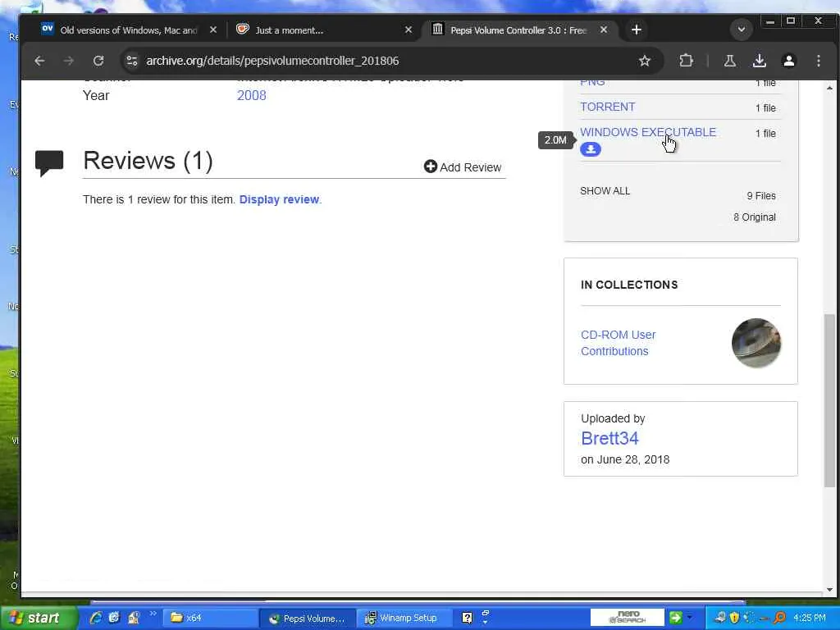Image resolution: width=840 pixels, height=630 pixels.
Task: Click SHOW ALL files link
Action: (x=605, y=190)
